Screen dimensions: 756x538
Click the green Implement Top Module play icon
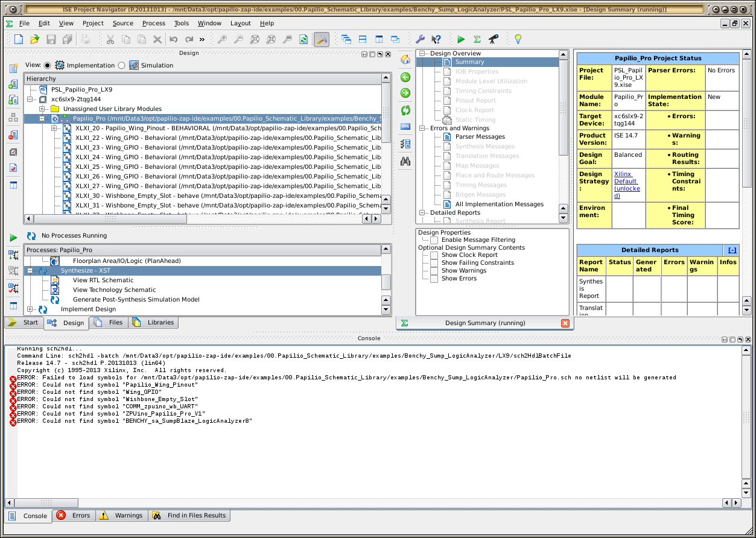click(x=461, y=39)
